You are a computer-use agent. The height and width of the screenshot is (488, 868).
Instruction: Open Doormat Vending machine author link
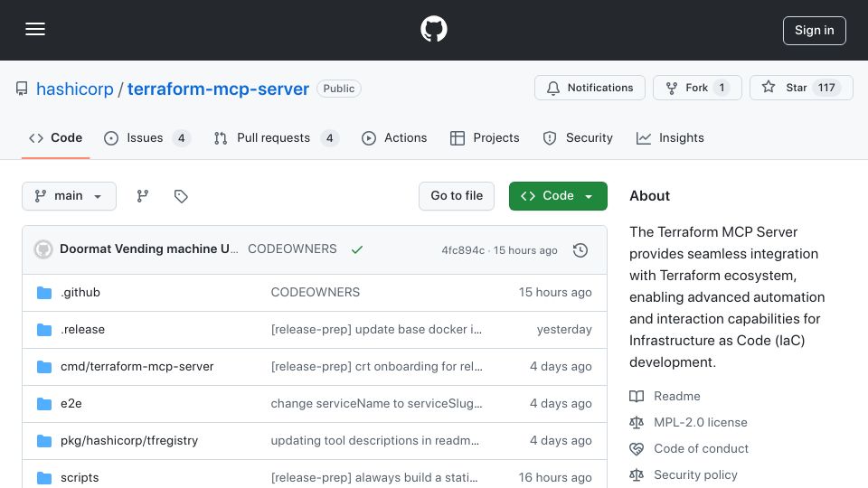point(149,249)
